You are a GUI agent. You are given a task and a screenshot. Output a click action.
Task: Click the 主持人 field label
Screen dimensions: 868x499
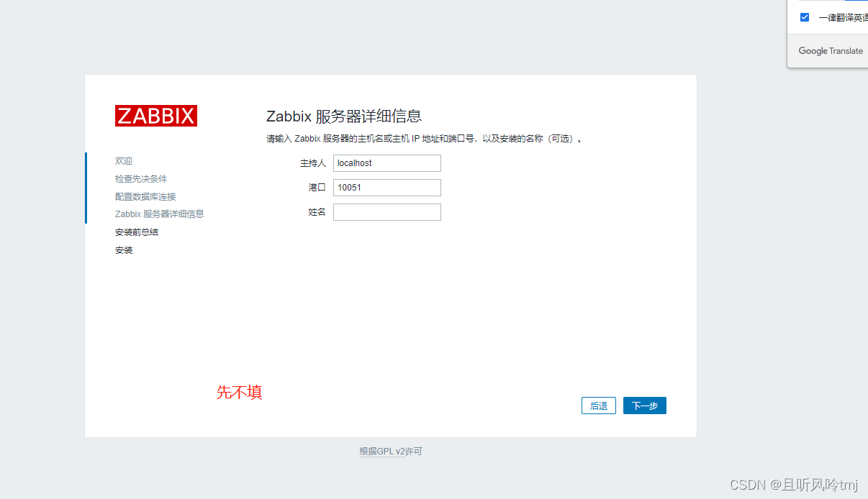[x=313, y=163]
